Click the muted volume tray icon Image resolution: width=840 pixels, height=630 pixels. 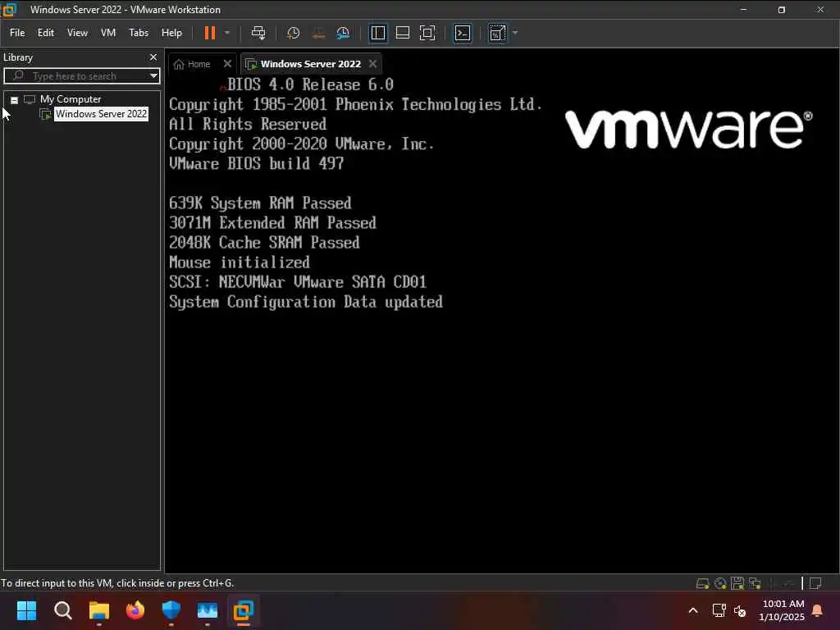740,610
